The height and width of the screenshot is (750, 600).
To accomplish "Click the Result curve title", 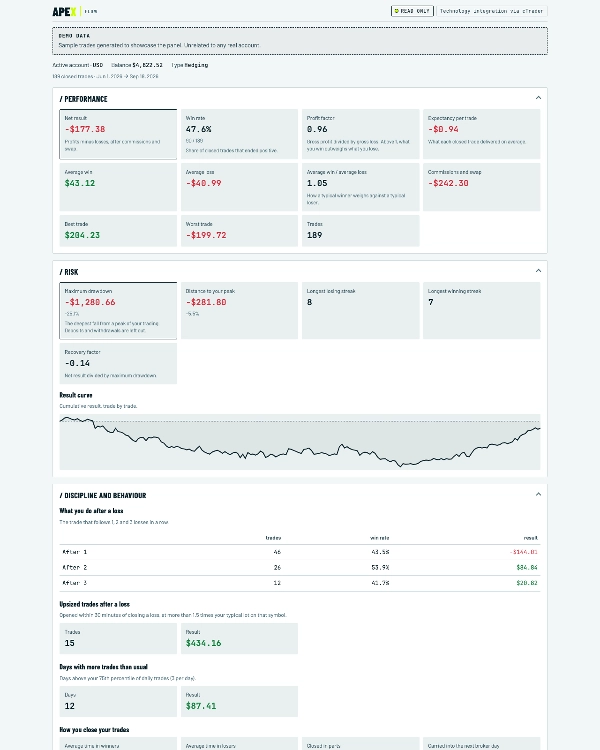I will click(x=76, y=395).
